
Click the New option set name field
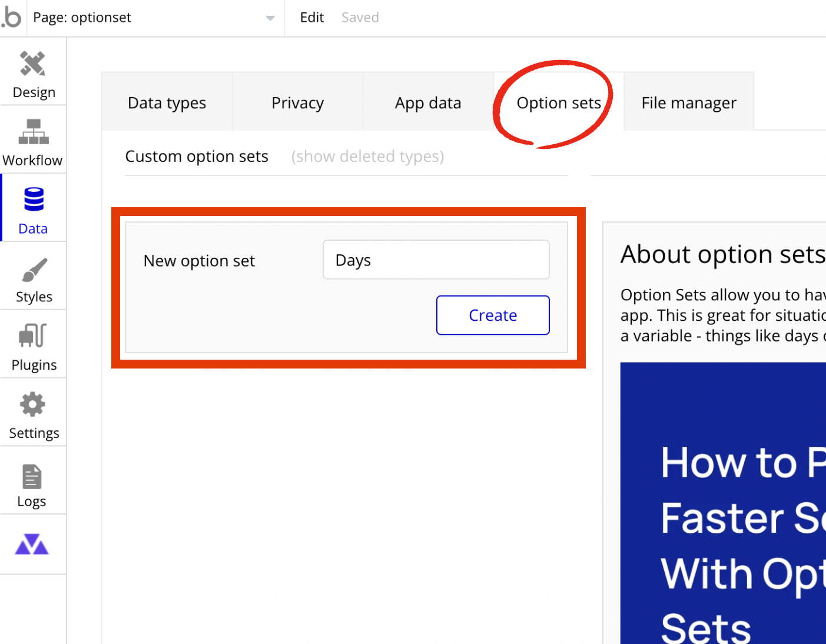[436, 260]
